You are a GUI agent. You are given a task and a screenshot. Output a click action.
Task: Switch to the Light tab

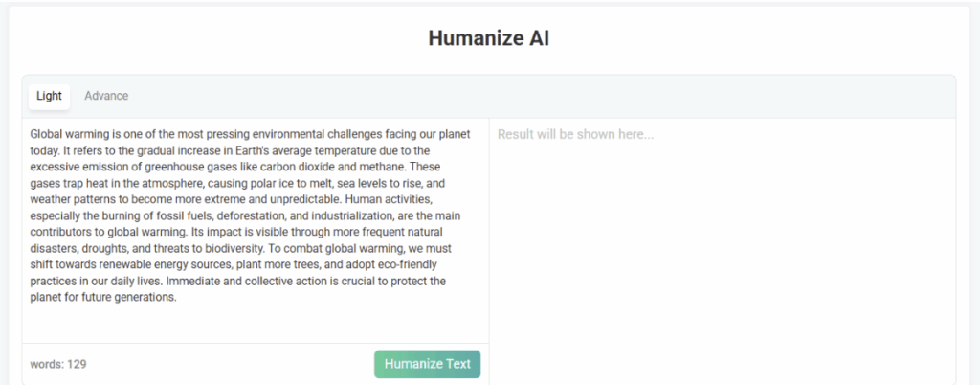tap(49, 96)
